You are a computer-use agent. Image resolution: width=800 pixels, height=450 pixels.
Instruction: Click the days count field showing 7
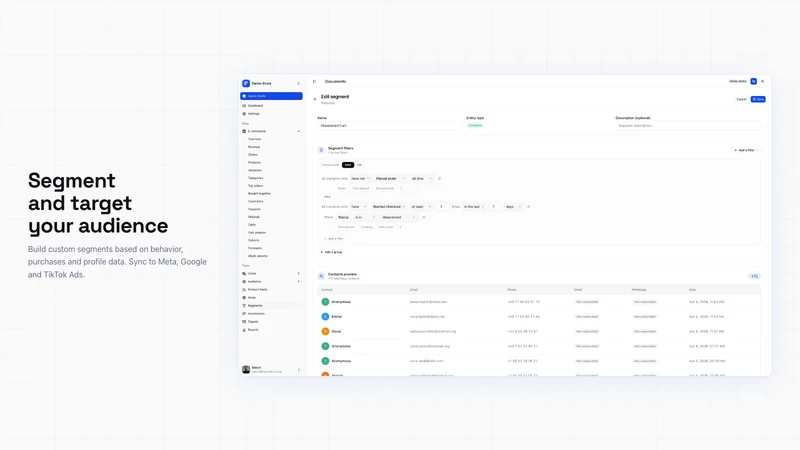(494, 207)
